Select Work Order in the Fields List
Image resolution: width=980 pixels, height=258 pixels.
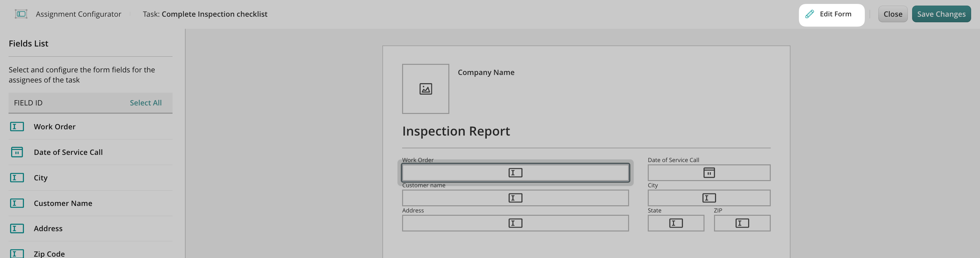pyautogui.click(x=54, y=126)
